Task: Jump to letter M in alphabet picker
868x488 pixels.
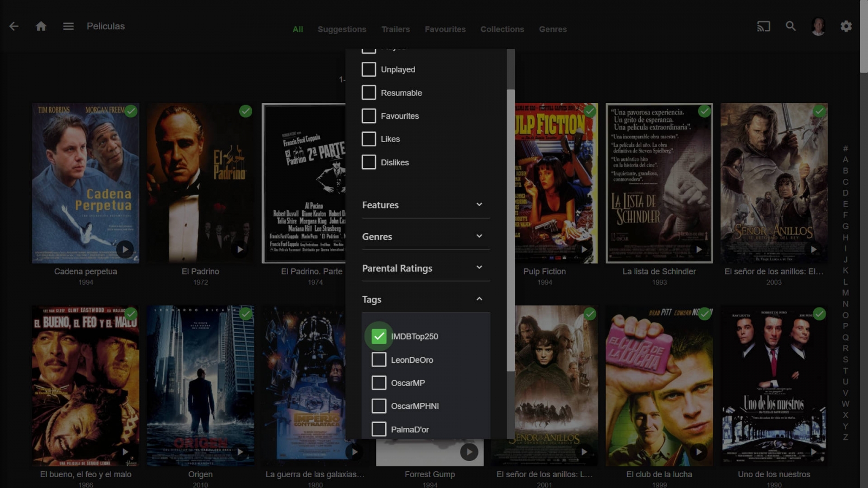Action: (x=845, y=293)
